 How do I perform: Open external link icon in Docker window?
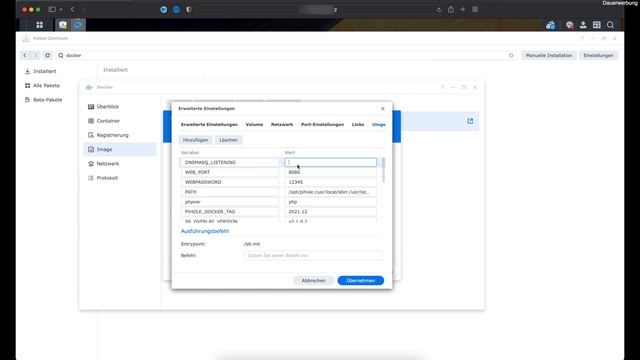pyautogui.click(x=470, y=121)
